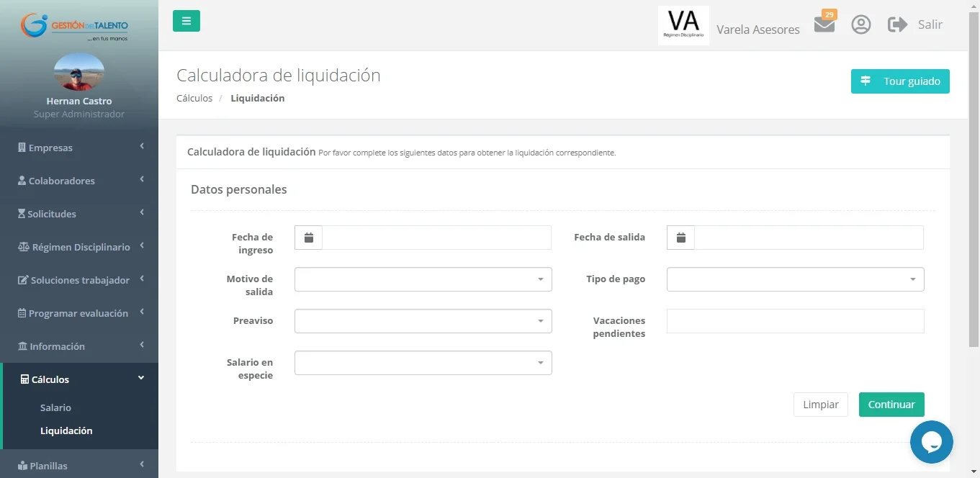Click calendar icon for Fecha de ingreso
The image size is (980, 478).
pyautogui.click(x=309, y=238)
